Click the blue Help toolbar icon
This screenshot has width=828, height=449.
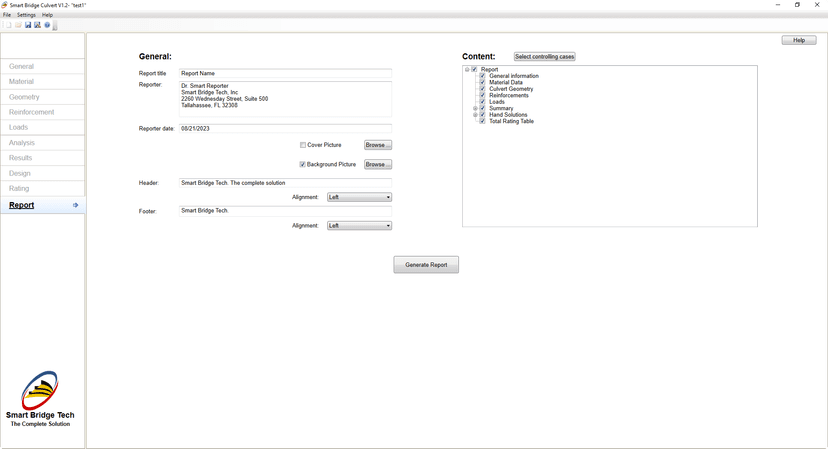tap(47, 25)
